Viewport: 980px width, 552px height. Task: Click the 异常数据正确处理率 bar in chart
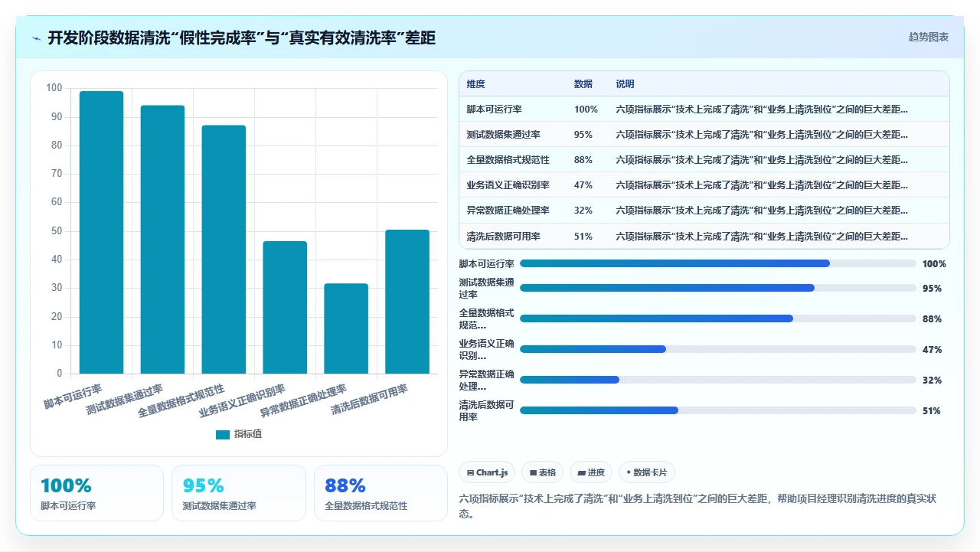pos(346,328)
